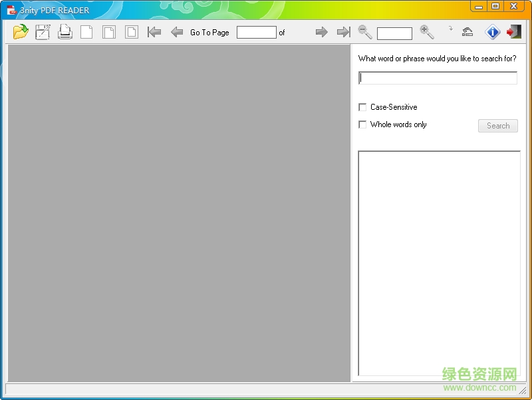Screen dimensions: 532x400
Task: Select facing pages view mode
Action: 109,31
